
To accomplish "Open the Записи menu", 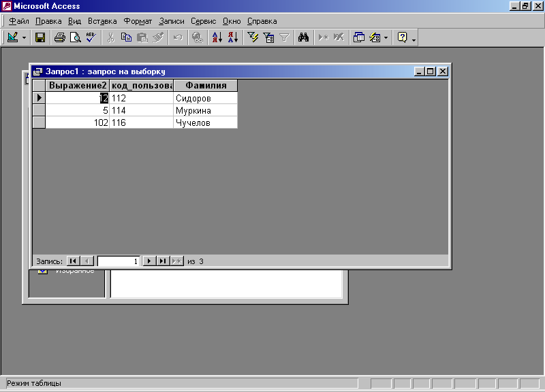I will (172, 21).
